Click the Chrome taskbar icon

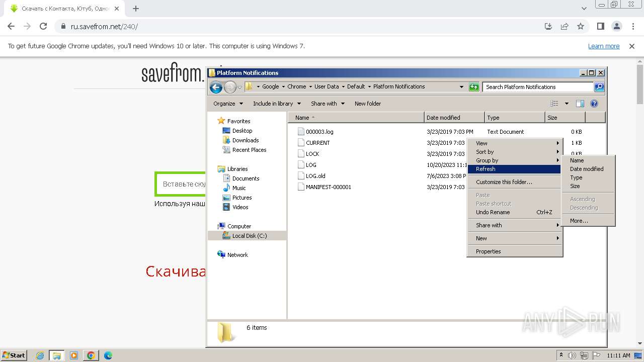click(91, 355)
